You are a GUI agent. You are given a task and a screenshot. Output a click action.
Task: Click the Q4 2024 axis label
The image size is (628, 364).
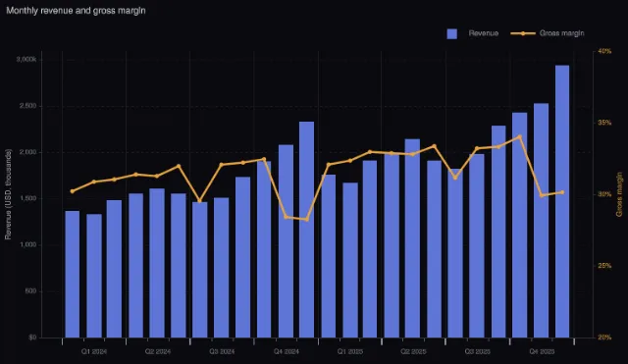[287, 351]
